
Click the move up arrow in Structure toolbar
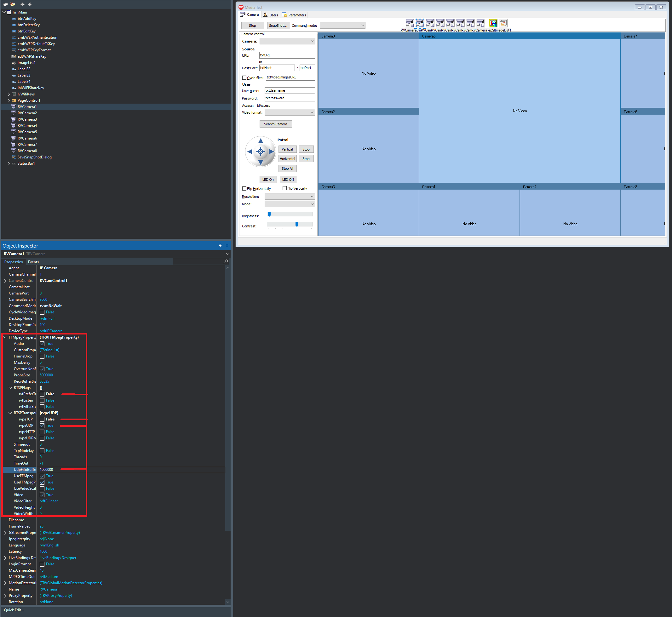pos(22,4)
